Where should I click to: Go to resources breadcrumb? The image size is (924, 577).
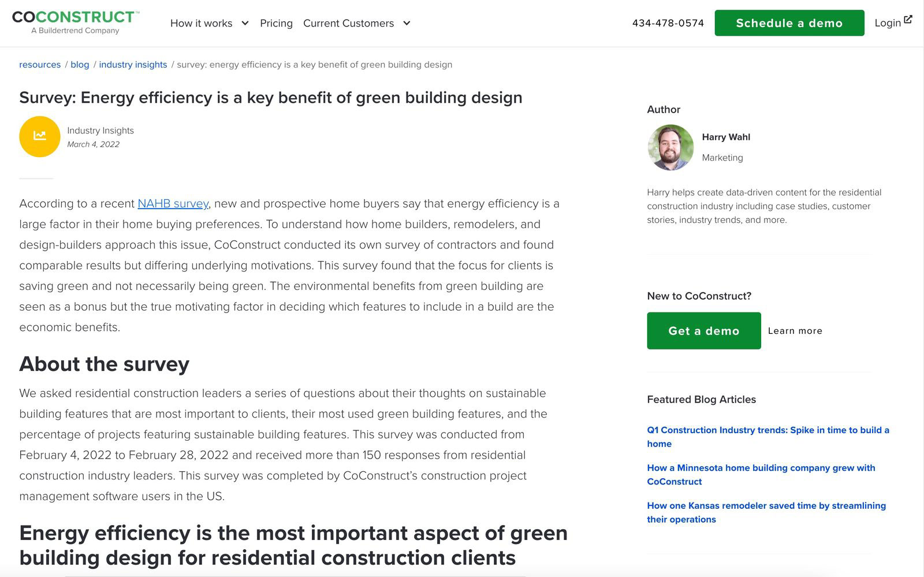coord(40,65)
